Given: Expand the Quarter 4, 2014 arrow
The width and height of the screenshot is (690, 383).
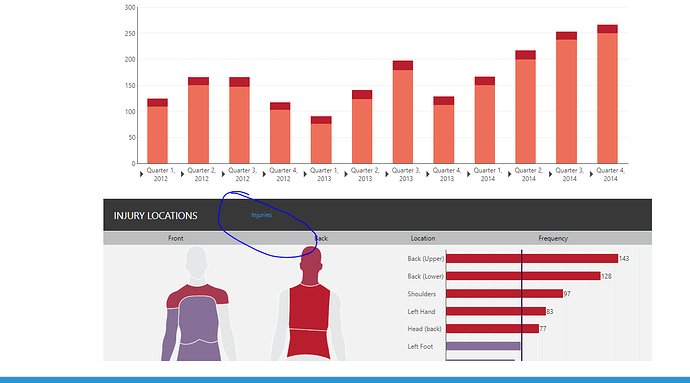Looking at the screenshot, I should pyautogui.click(x=591, y=174).
